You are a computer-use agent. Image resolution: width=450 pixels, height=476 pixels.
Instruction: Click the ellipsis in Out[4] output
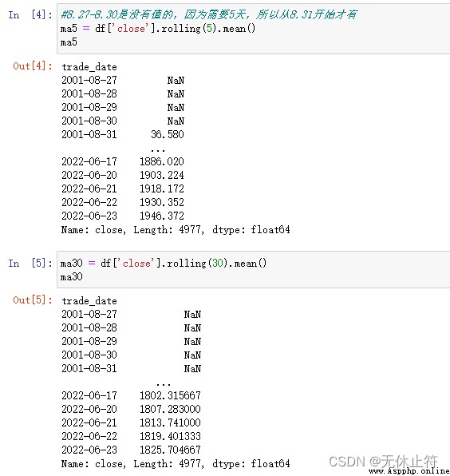[x=158, y=150]
